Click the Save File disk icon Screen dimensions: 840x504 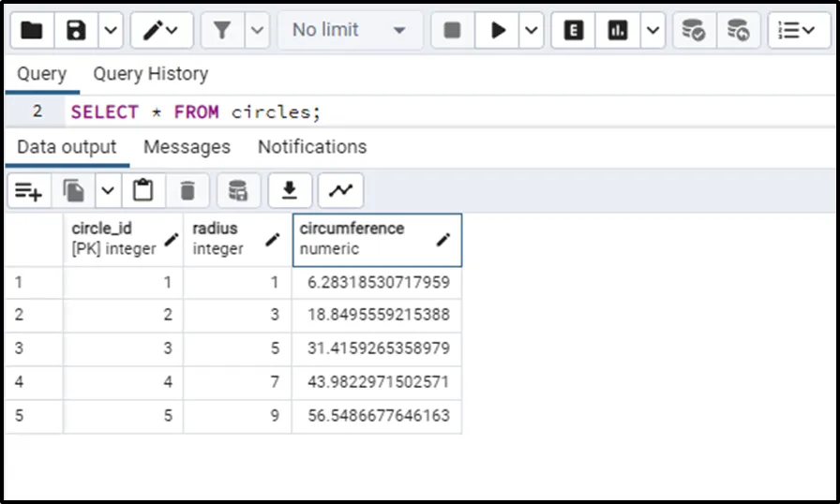tap(77, 30)
